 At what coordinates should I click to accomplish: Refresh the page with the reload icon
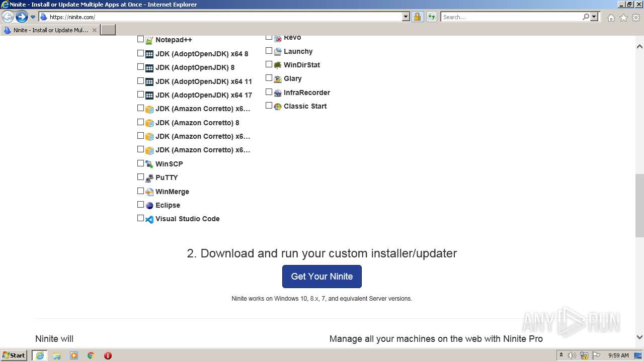[x=432, y=17]
